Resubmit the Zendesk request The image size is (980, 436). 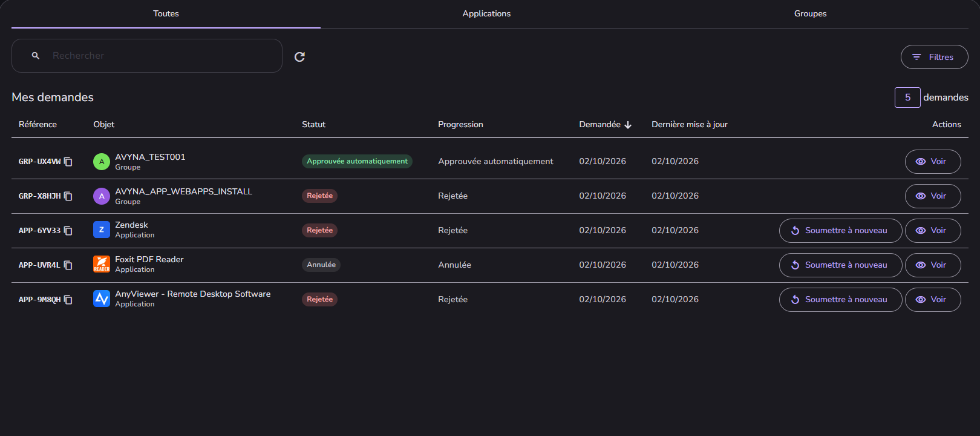tap(840, 231)
